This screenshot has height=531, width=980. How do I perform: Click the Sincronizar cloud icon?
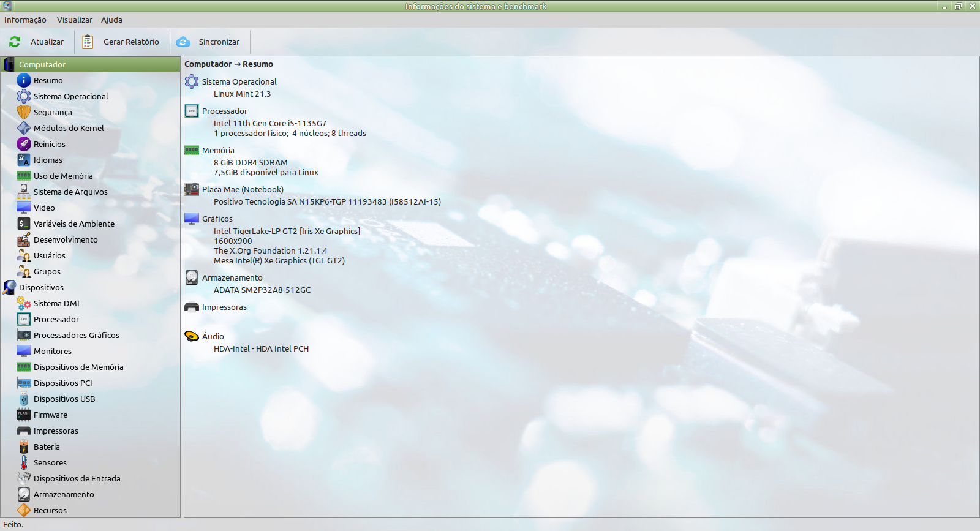[x=183, y=42]
